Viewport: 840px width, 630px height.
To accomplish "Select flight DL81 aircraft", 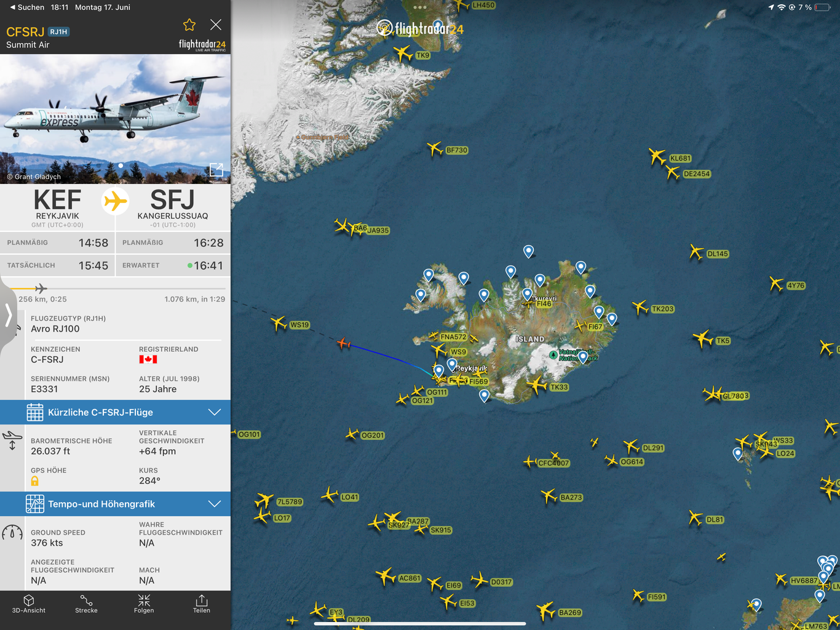I will pyautogui.click(x=695, y=518).
